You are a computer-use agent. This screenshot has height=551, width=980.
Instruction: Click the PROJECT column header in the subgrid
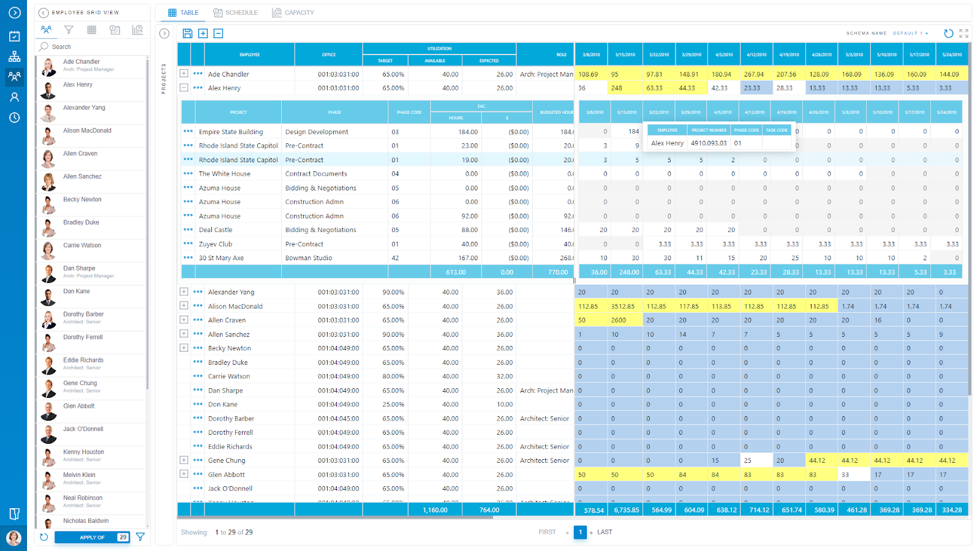(x=238, y=112)
